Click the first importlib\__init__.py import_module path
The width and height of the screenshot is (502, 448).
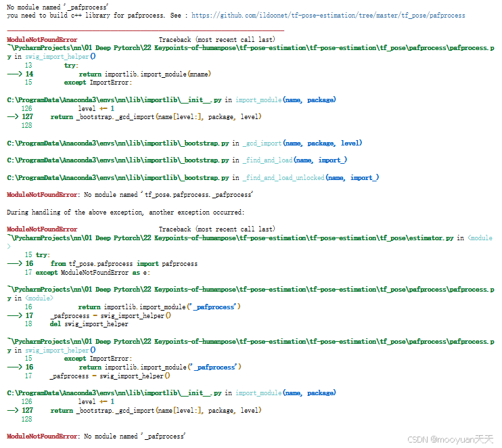pos(171,100)
